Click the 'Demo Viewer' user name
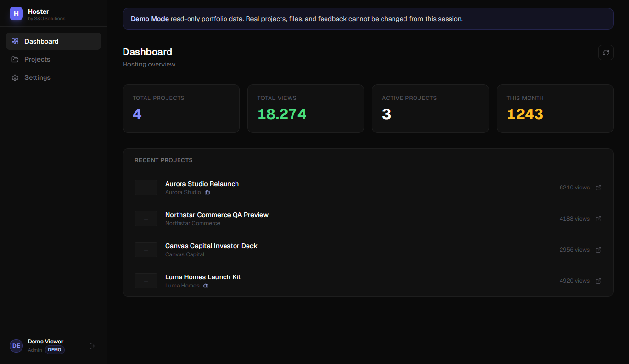The width and height of the screenshot is (629, 364). (45, 342)
